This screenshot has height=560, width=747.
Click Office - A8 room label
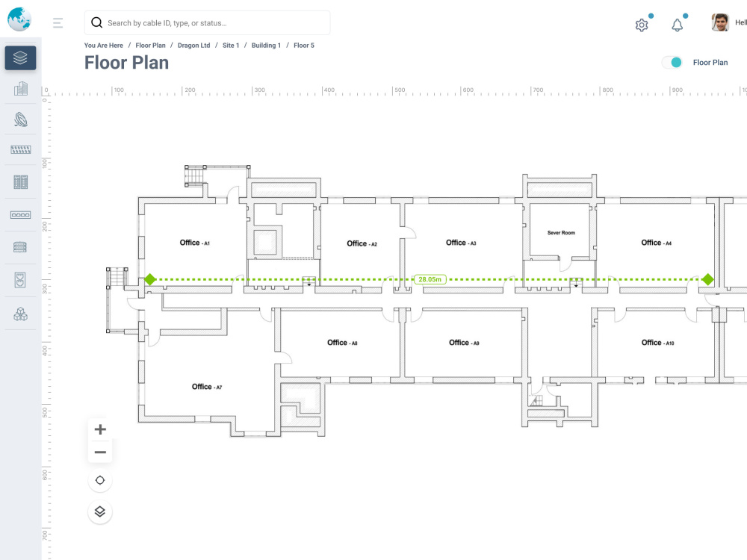click(342, 343)
